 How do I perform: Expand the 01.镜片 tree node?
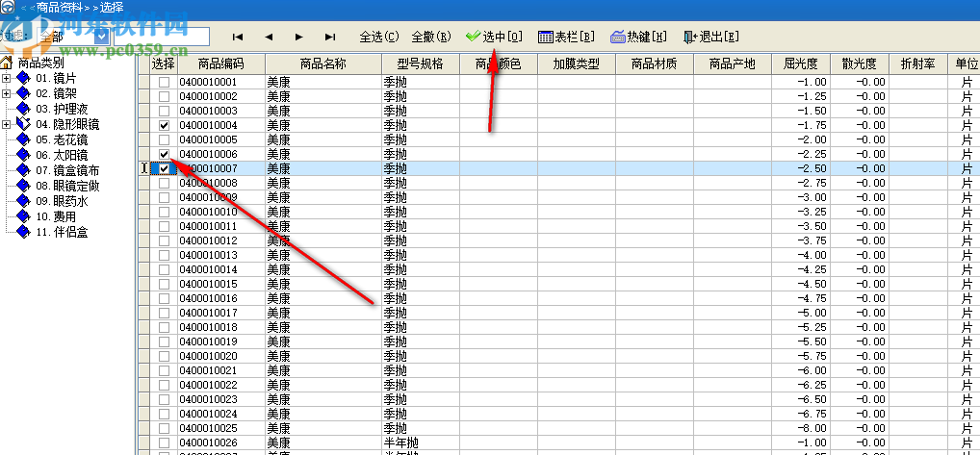(6, 78)
